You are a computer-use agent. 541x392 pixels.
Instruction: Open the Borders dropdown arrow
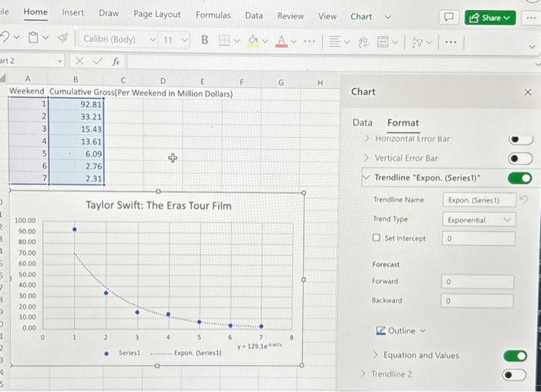click(x=236, y=41)
